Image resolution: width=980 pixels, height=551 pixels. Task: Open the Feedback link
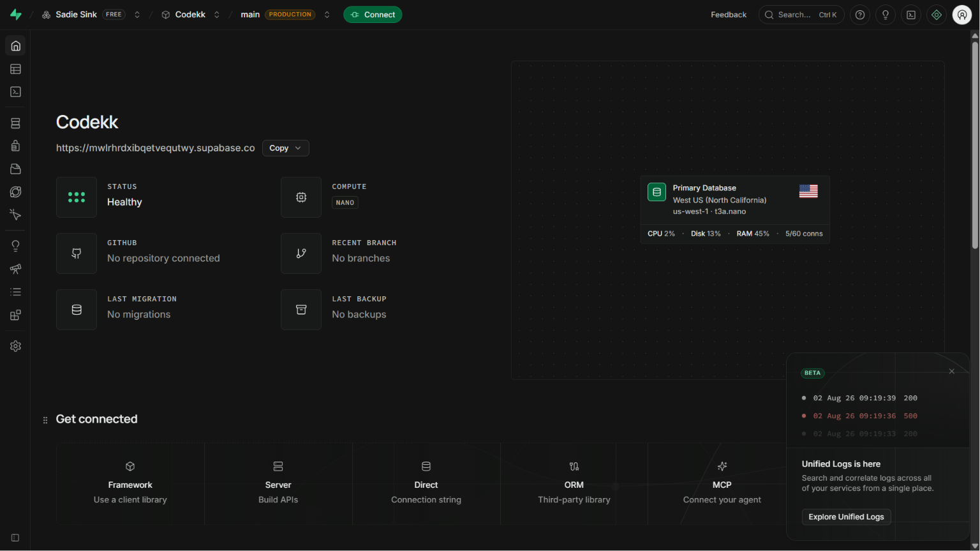tap(729, 15)
